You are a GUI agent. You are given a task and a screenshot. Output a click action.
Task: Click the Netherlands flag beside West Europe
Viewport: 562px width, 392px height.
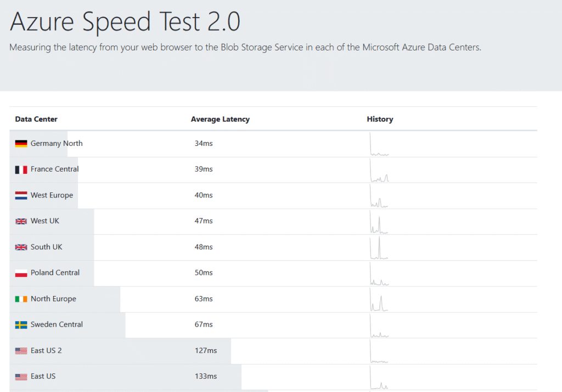[x=21, y=196]
